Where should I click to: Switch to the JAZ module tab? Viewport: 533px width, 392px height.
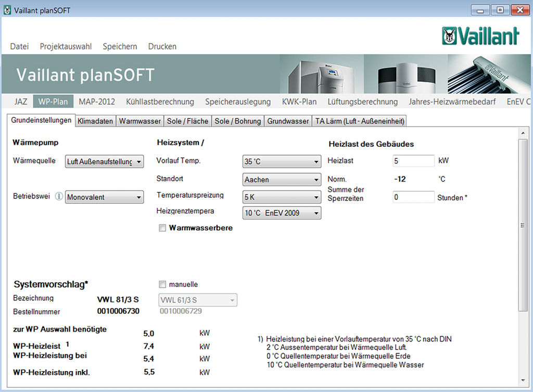(21, 102)
